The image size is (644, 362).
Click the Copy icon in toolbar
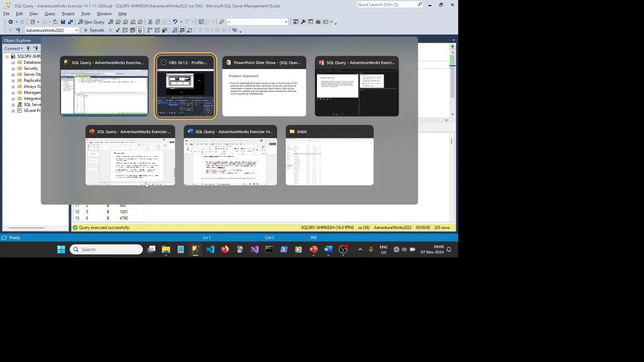coord(157,22)
